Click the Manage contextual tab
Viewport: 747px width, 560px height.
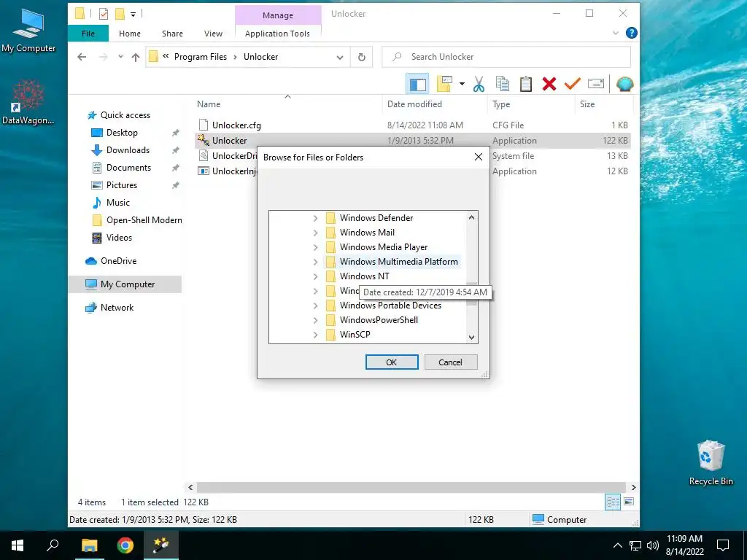tap(278, 15)
